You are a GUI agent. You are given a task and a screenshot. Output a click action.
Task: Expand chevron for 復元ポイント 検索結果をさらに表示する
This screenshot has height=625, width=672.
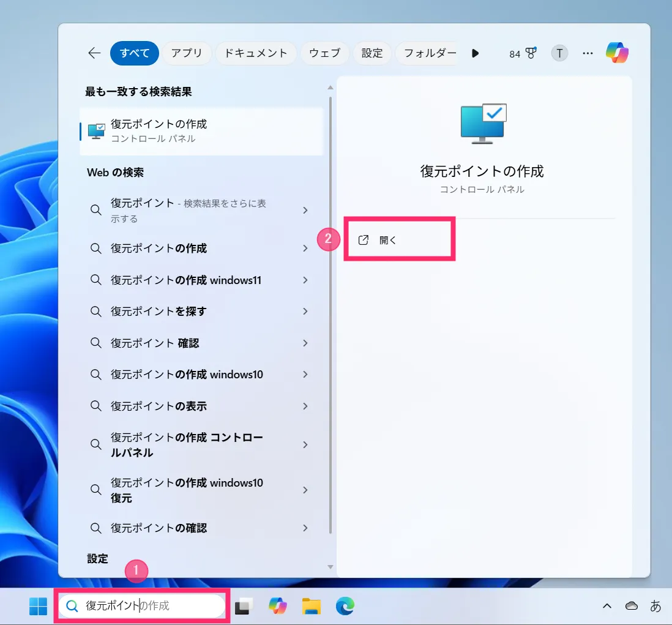[x=305, y=210]
